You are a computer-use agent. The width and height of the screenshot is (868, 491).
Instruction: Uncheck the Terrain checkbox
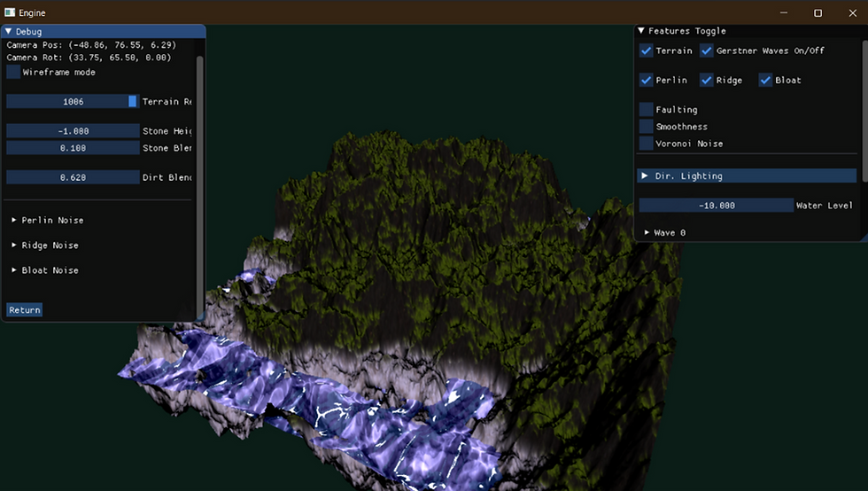click(646, 51)
